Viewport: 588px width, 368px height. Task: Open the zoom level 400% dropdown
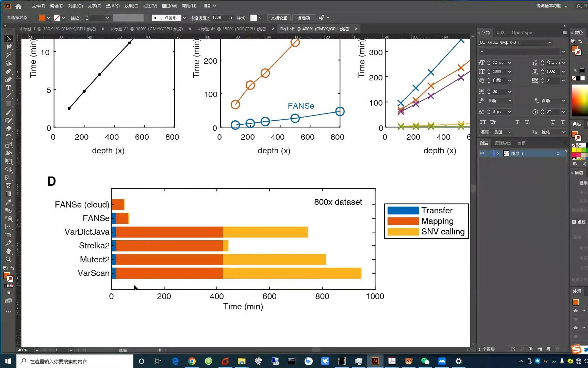(x=37, y=350)
